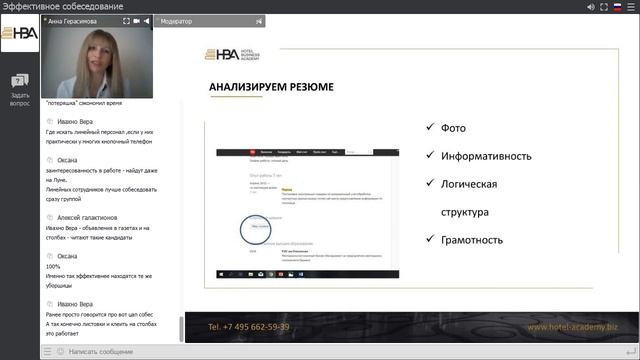Click the www.hotel-academy.biz link on slide footer
Screen dimensions: 640x360
(572, 327)
